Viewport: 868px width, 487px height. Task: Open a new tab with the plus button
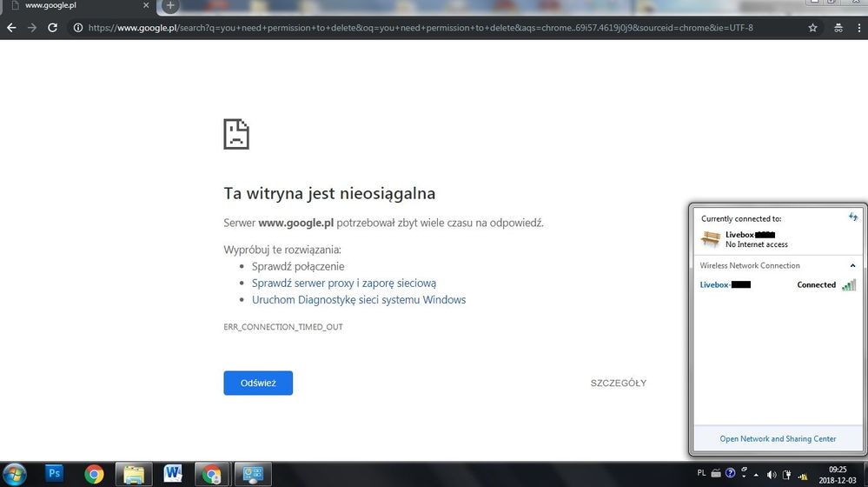(x=170, y=5)
